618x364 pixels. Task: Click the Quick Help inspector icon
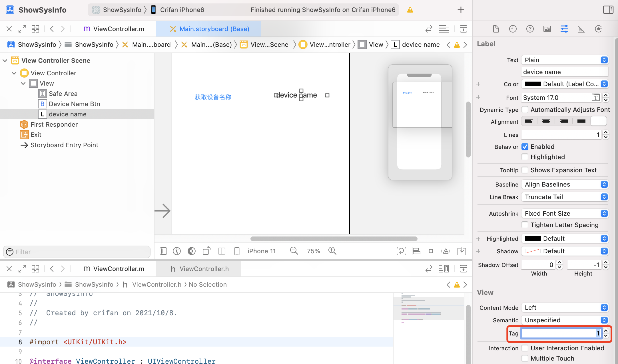[530, 29]
